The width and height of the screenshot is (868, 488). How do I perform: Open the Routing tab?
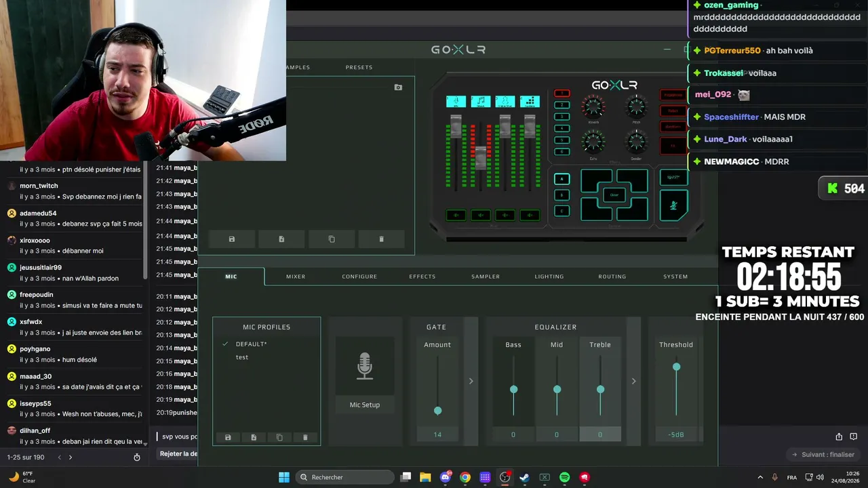click(612, 277)
